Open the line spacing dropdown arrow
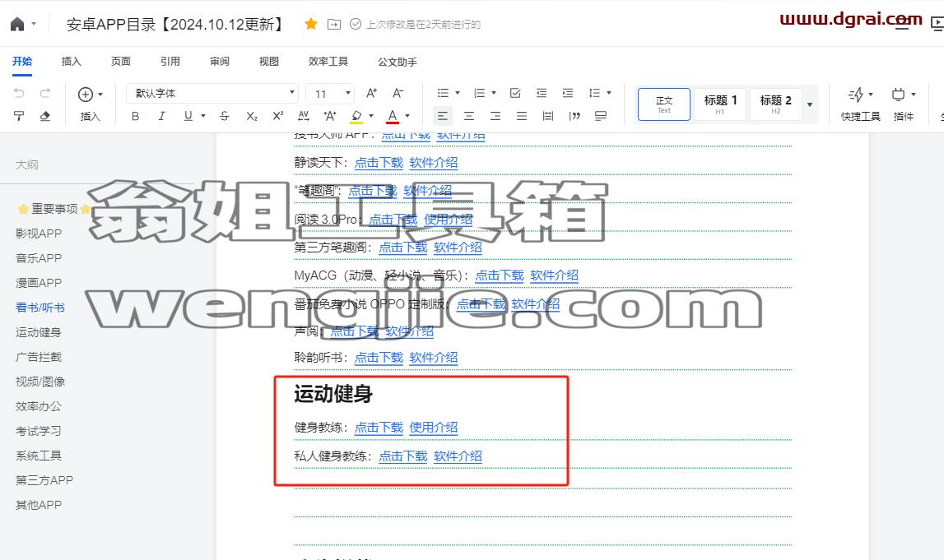Image resolution: width=944 pixels, height=560 pixels. (x=609, y=93)
